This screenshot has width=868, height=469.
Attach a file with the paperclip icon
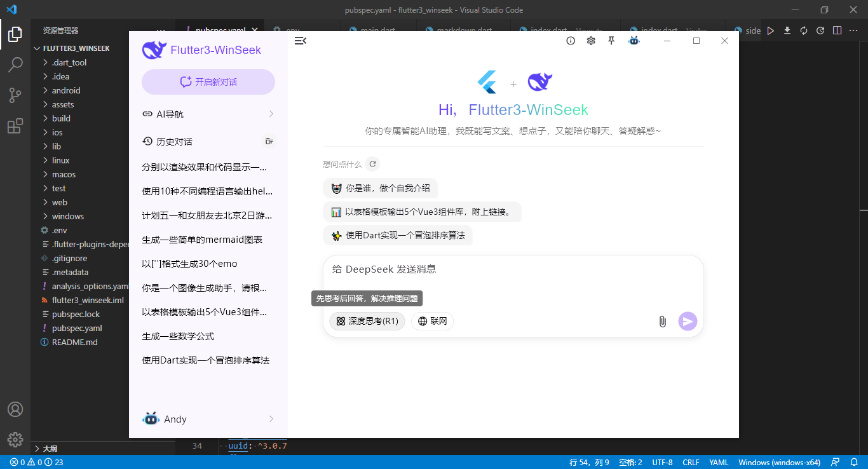(x=662, y=322)
